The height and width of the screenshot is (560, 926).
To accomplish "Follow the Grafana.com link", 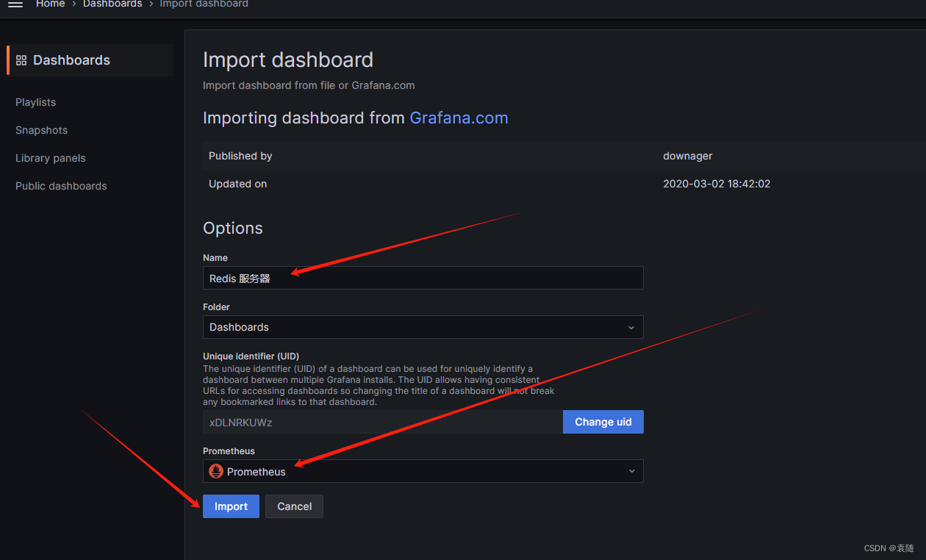I will (x=459, y=118).
